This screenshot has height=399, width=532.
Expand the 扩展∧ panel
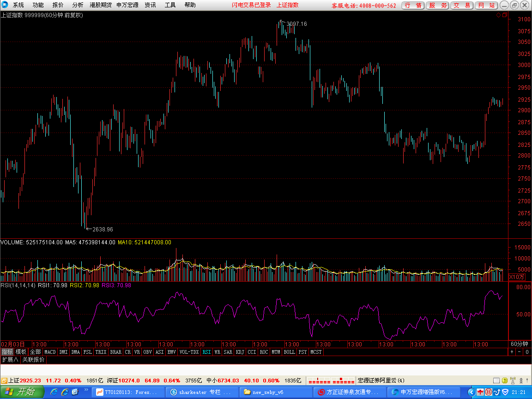(x=10, y=359)
